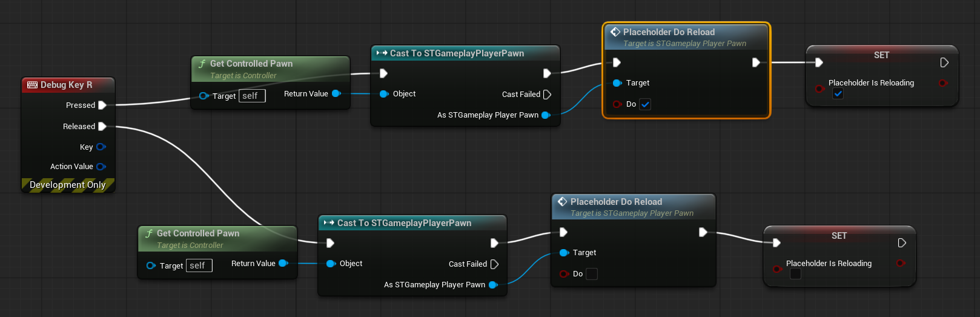Click As STGameplay Player Pawn pin on Released-branch cast
Screen dimensions: 980x317
coord(493,285)
